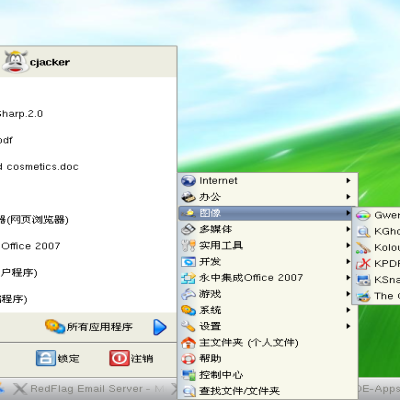
Task: Click the cjacker username text
Action: point(50,63)
